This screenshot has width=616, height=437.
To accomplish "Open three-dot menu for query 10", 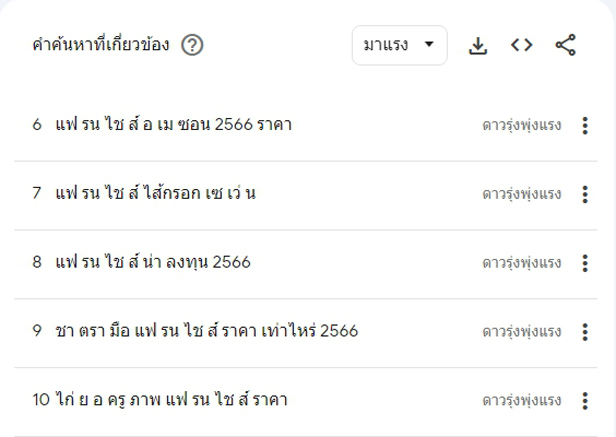I will (585, 401).
